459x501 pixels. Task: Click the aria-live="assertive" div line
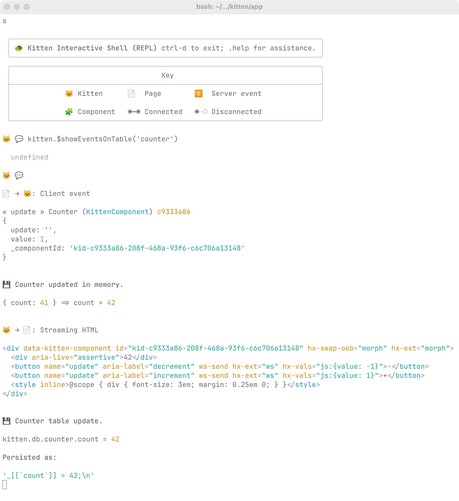(84, 357)
